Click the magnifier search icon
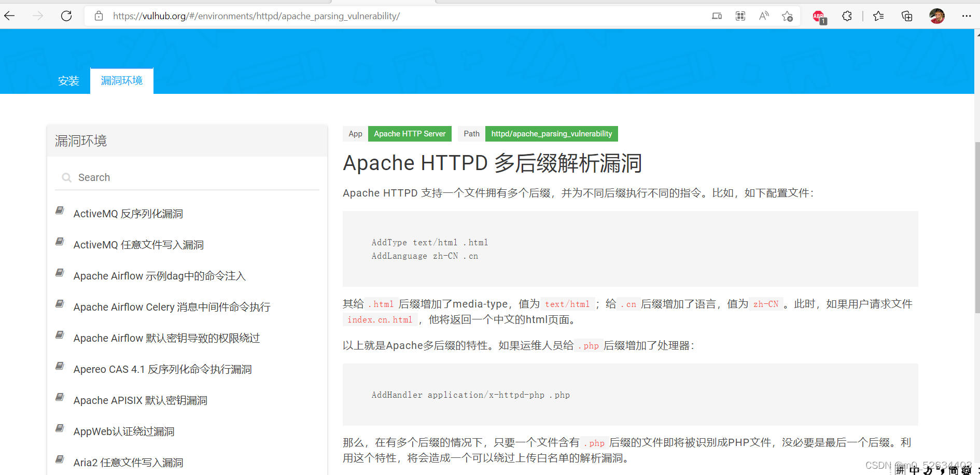This screenshot has height=475, width=980. point(66,177)
